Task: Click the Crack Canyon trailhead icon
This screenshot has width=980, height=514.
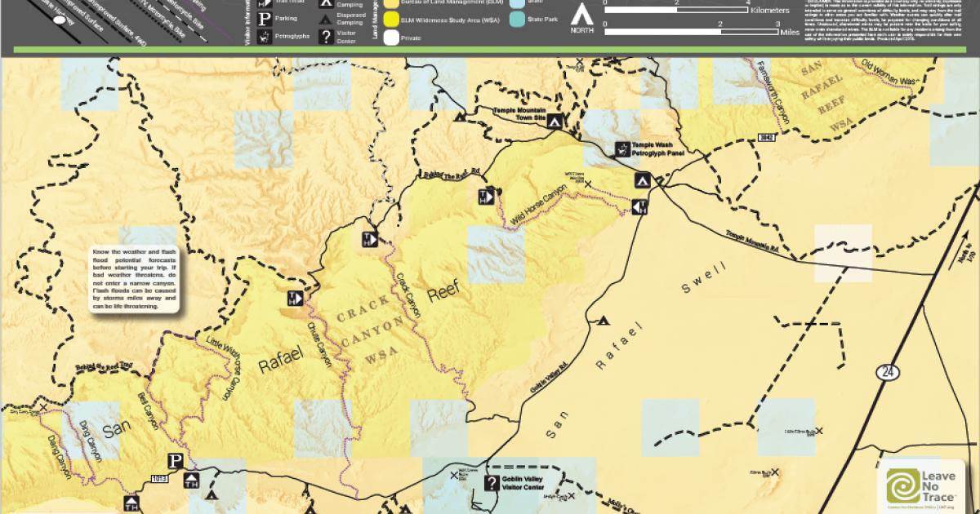Action: tap(370, 239)
